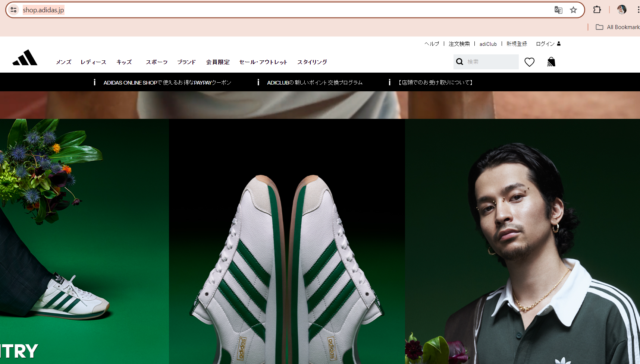640x364 pixels.
Task: Click the login person icon
Action: [559, 44]
